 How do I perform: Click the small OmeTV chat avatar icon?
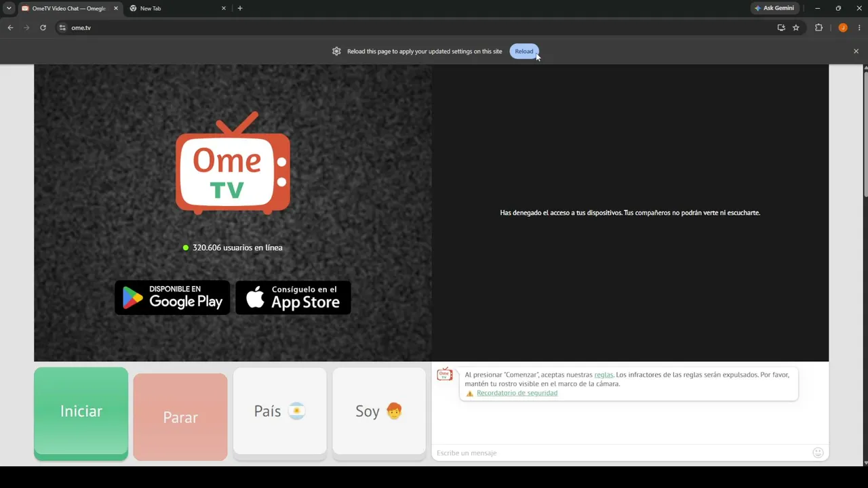pos(445,374)
